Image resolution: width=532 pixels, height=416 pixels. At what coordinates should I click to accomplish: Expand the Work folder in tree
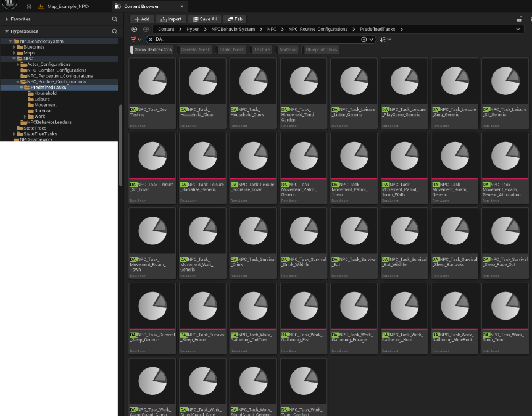[x=26, y=117]
